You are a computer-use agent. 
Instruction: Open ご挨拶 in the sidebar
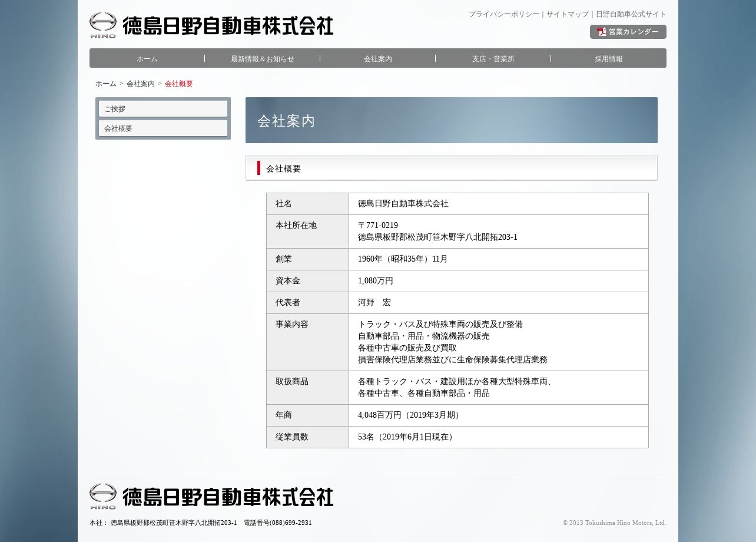(x=163, y=109)
